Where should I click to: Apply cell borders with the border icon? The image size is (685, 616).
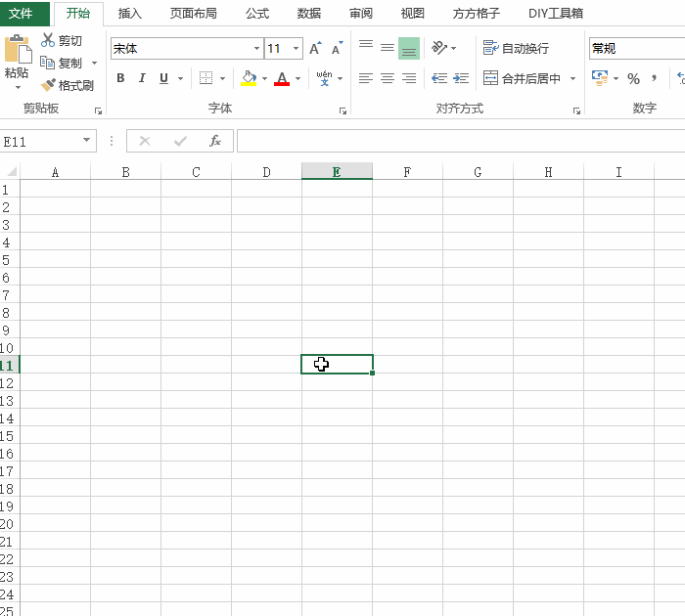pos(205,78)
